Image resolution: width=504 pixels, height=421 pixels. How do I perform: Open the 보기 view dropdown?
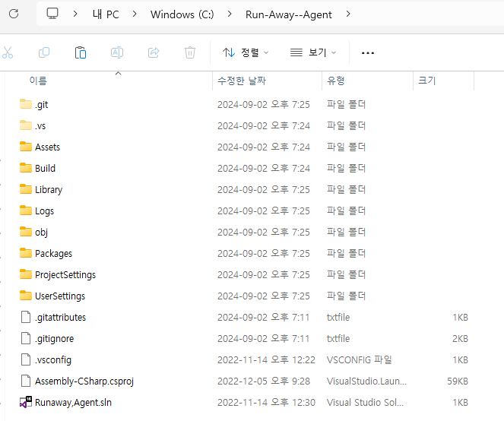click(x=313, y=52)
